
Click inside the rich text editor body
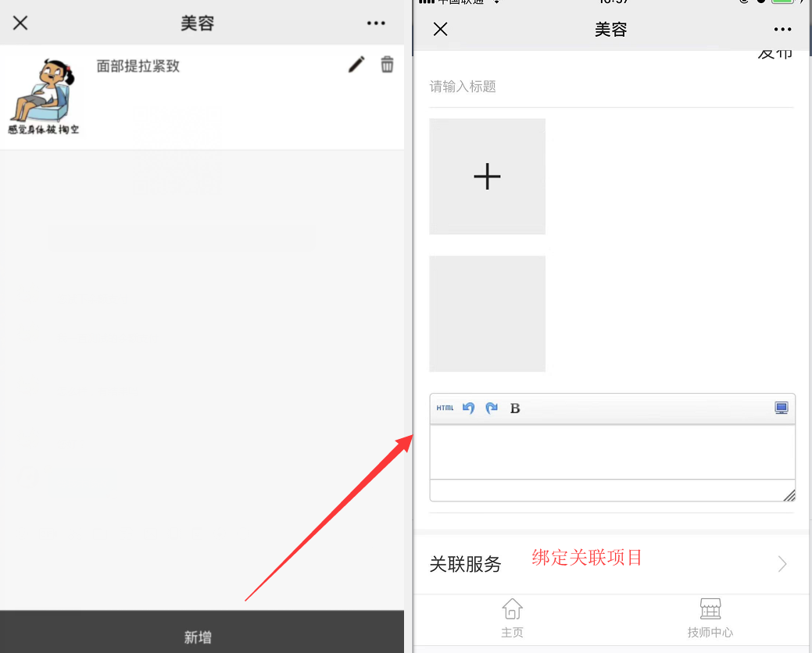(x=612, y=452)
